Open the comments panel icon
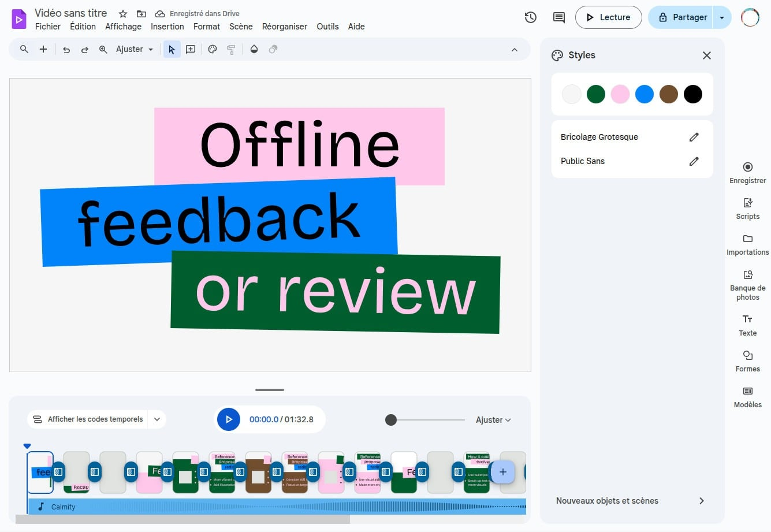 click(558, 17)
